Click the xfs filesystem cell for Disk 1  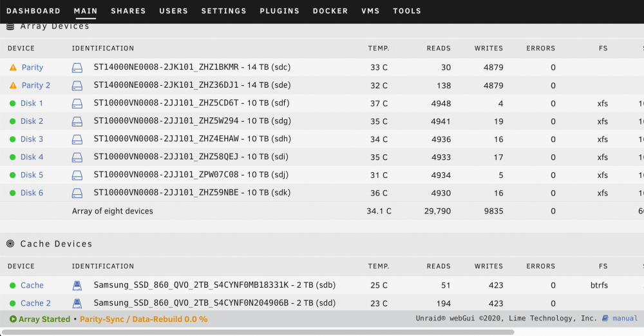[x=603, y=104]
